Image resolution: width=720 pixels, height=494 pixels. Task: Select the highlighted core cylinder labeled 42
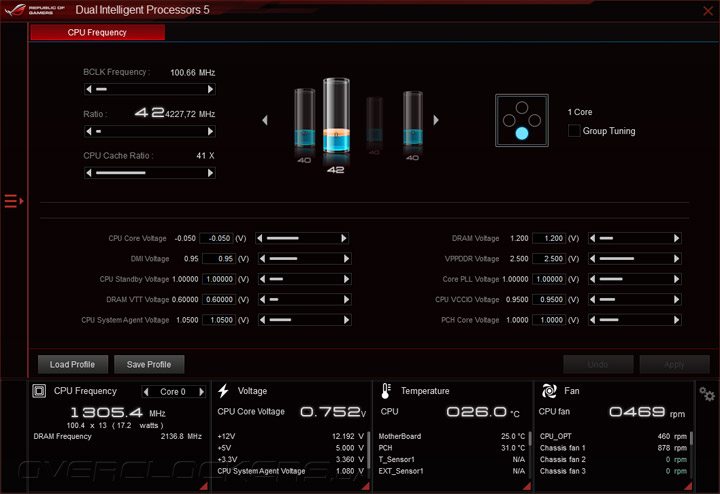[336, 116]
